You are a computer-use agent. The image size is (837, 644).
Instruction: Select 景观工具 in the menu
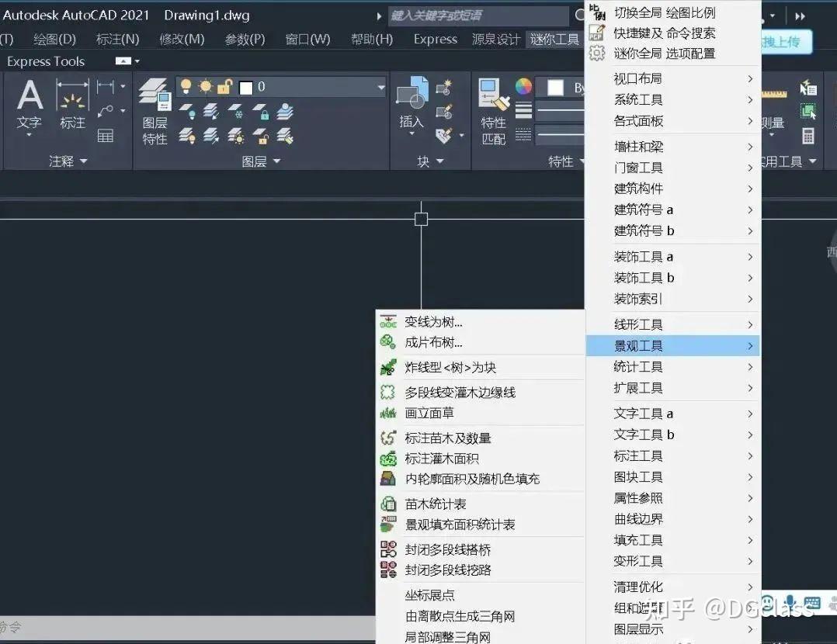click(x=672, y=346)
